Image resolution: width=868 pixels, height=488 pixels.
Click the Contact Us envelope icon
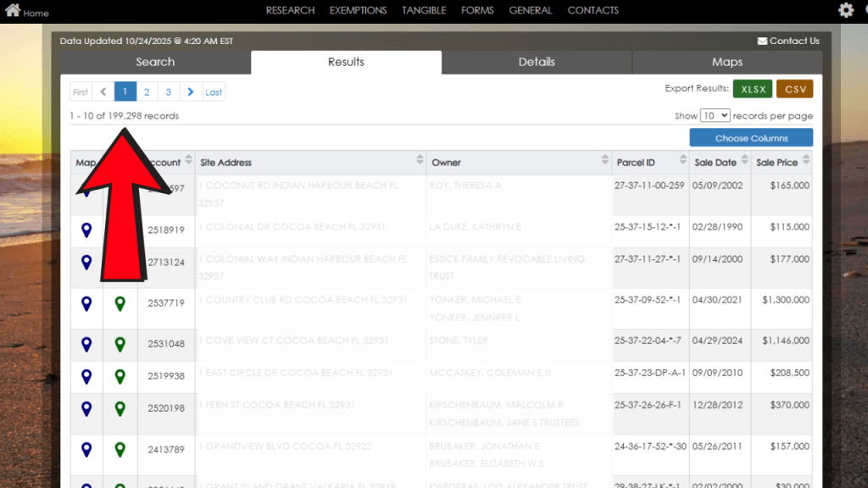760,40
